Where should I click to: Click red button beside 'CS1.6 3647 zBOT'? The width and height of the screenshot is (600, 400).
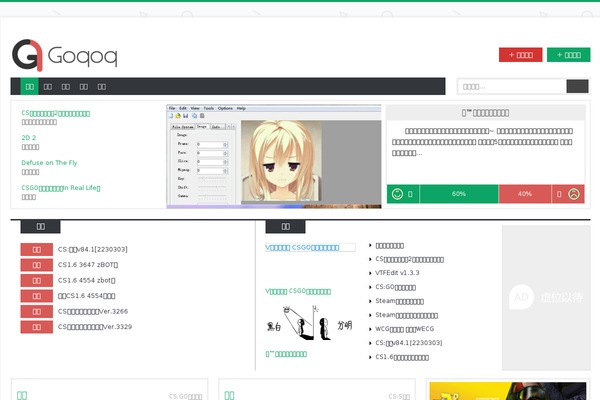pos(37,265)
